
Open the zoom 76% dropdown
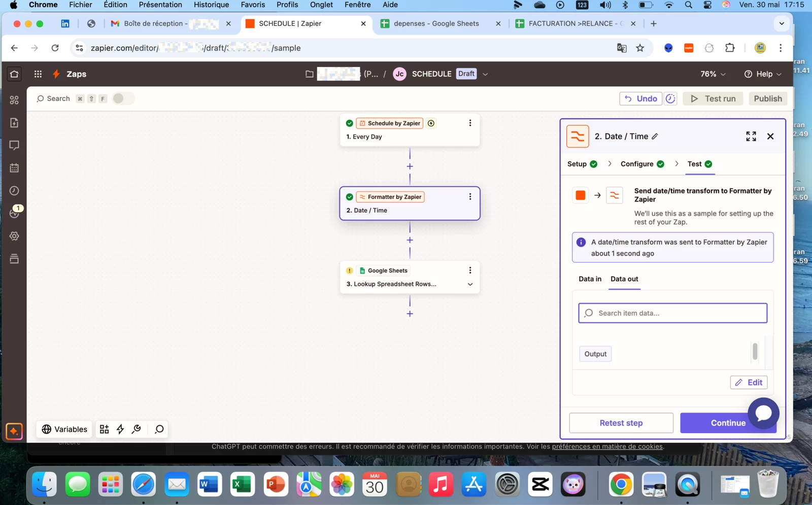(713, 74)
